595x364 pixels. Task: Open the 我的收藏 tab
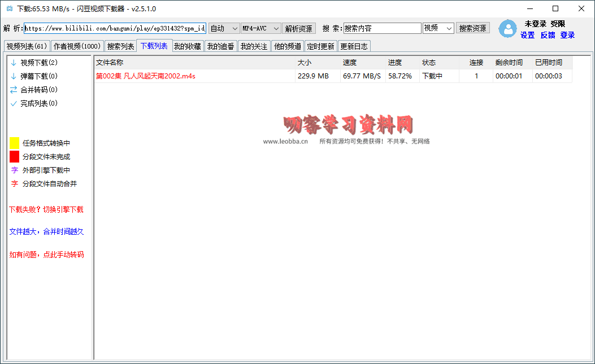click(x=188, y=46)
